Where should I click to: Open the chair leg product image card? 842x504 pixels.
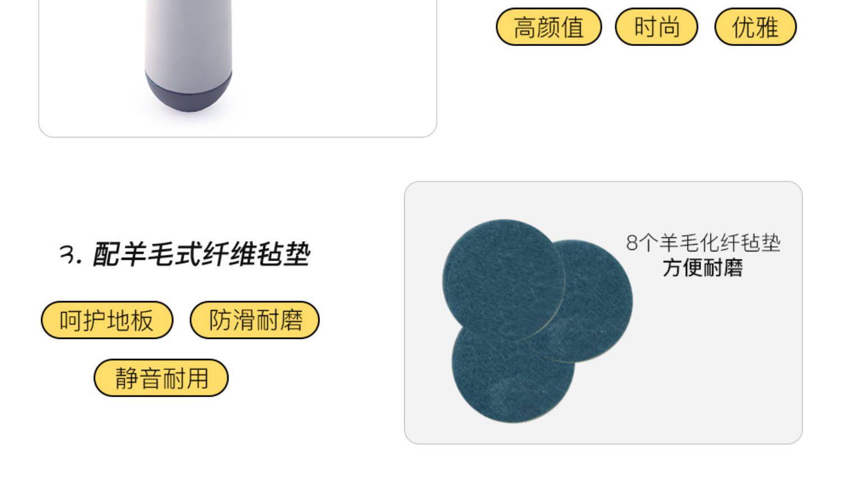point(237,67)
